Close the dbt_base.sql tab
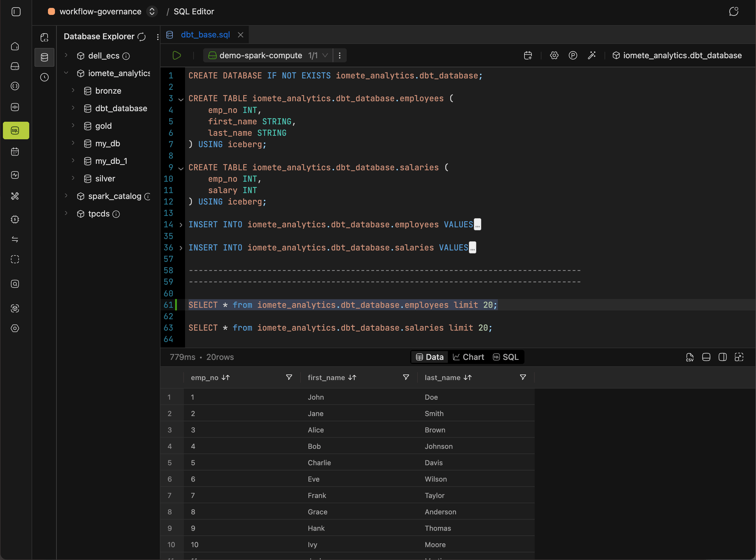 point(241,35)
